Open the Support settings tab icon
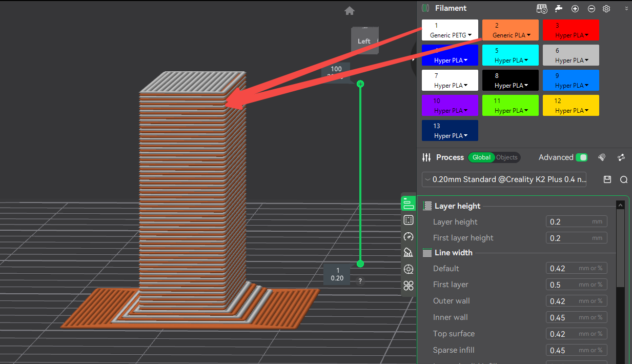 [x=409, y=253]
